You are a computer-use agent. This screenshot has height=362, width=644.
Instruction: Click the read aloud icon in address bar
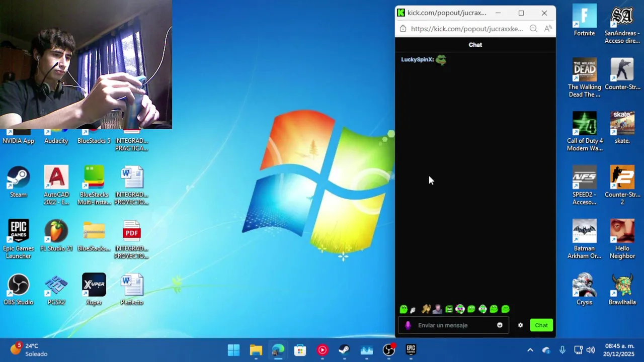pyautogui.click(x=548, y=29)
